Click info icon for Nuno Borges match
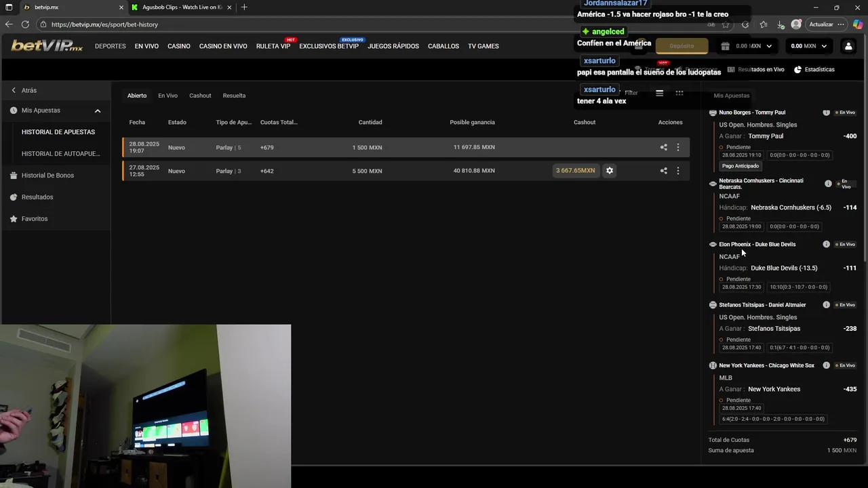This screenshot has height=488, width=868. (826, 113)
